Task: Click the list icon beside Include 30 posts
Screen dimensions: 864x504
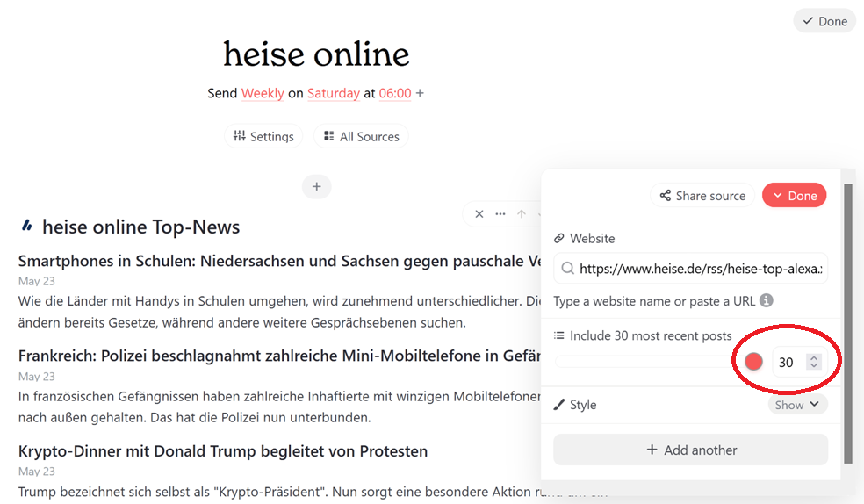Action: coord(558,335)
